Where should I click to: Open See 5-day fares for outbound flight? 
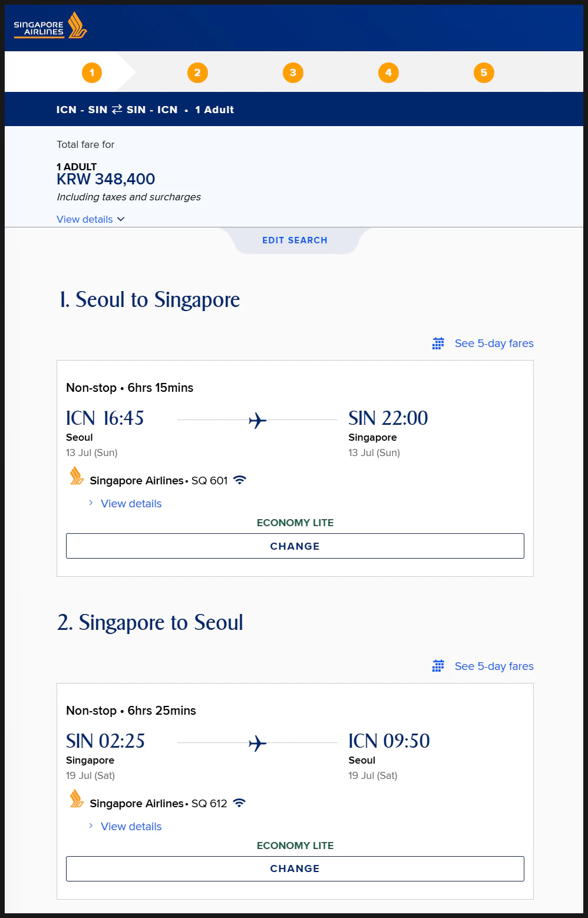(494, 344)
